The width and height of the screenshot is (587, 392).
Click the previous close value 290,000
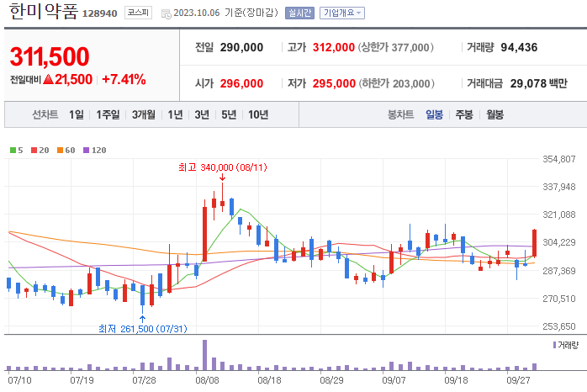[x=241, y=48]
